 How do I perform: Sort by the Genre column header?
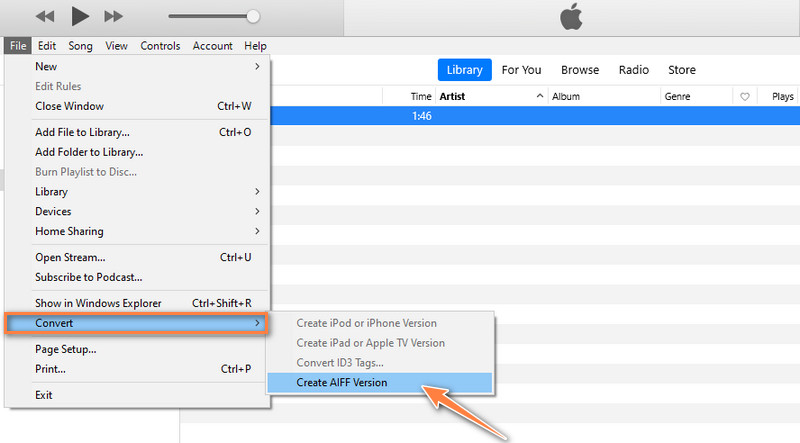pos(696,96)
